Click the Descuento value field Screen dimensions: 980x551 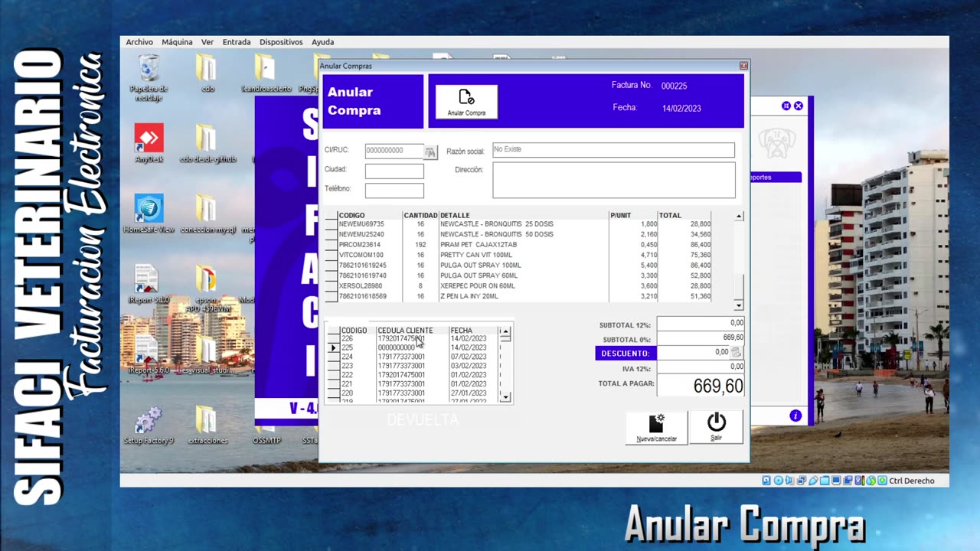pyautogui.click(x=694, y=352)
